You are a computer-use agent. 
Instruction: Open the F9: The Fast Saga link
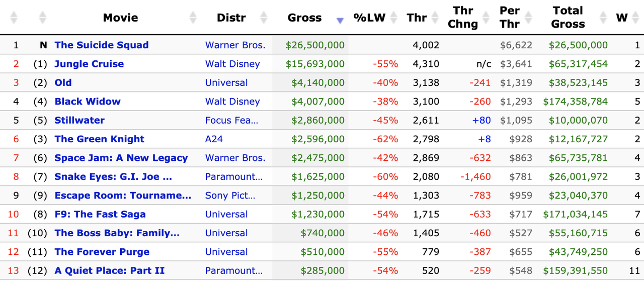(100, 214)
